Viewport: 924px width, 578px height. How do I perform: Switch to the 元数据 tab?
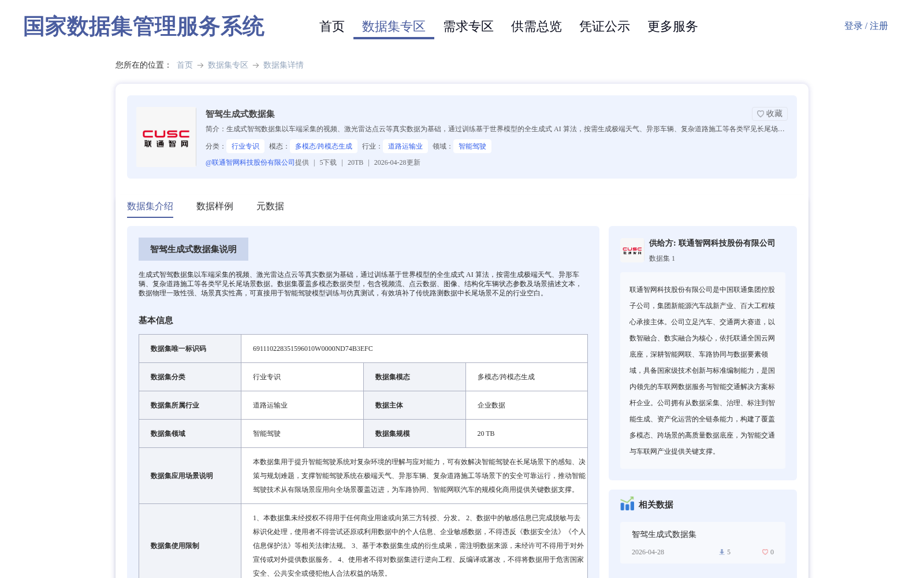click(270, 206)
